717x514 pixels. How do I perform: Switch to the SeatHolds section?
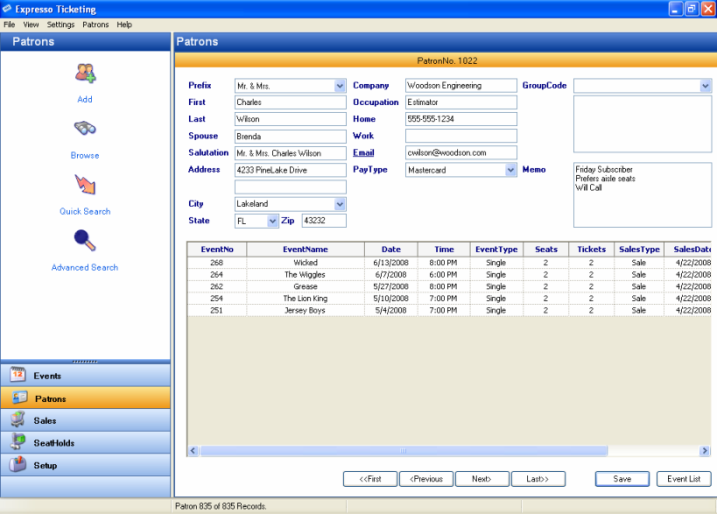[x=86, y=443]
